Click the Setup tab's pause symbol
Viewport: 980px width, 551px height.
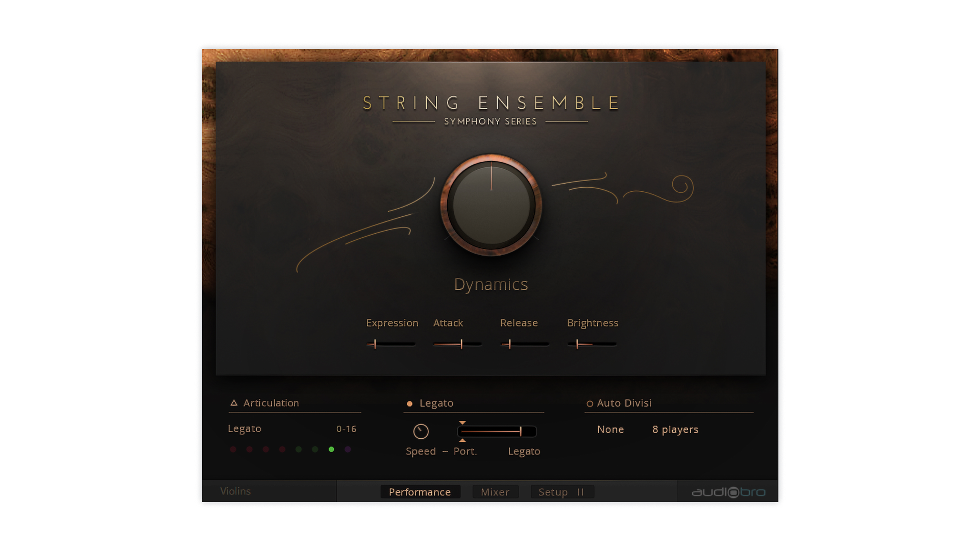pyautogui.click(x=580, y=492)
